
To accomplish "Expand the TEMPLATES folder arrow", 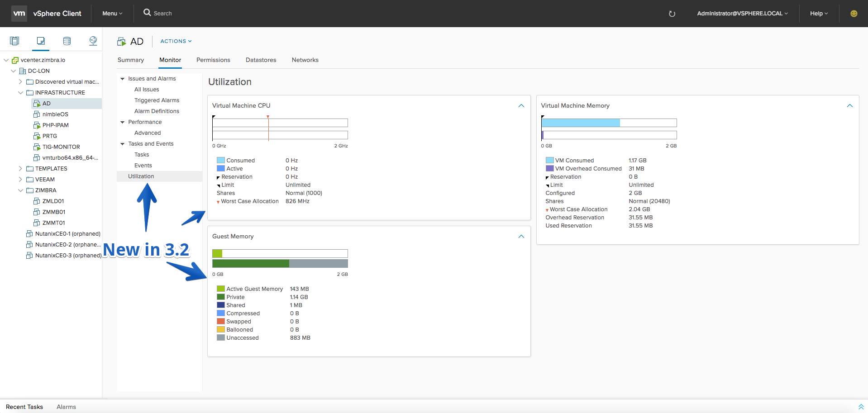I will click(20, 169).
